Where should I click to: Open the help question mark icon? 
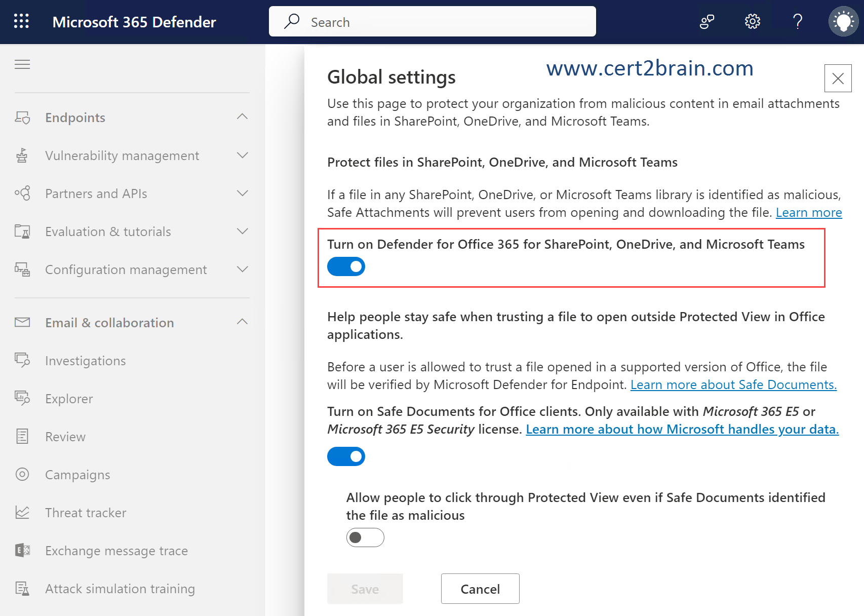click(x=798, y=21)
